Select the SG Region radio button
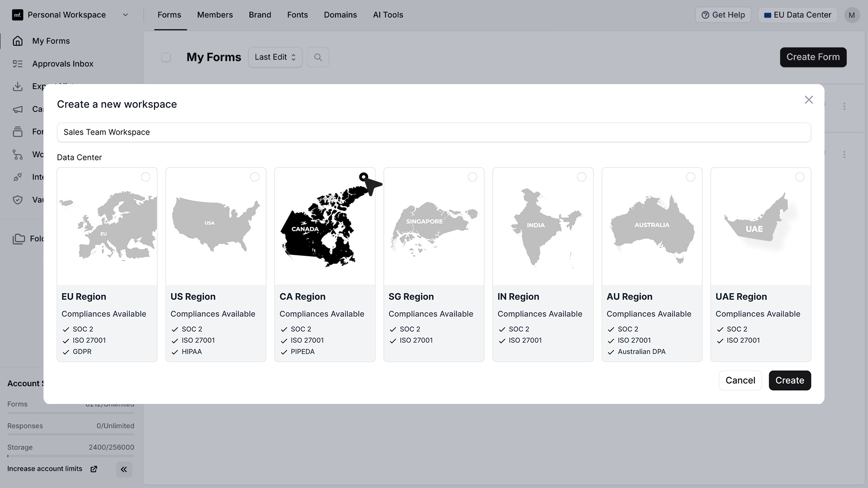868x488 pixels. point(472,177)
